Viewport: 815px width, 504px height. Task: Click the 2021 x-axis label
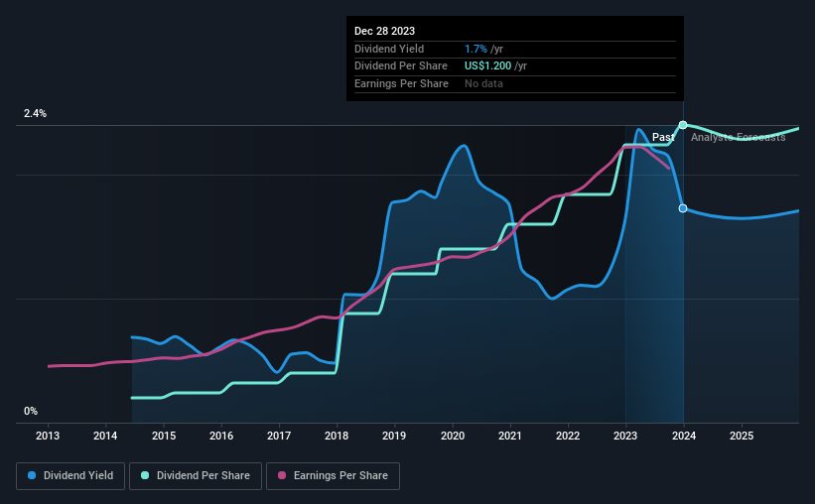510,436
